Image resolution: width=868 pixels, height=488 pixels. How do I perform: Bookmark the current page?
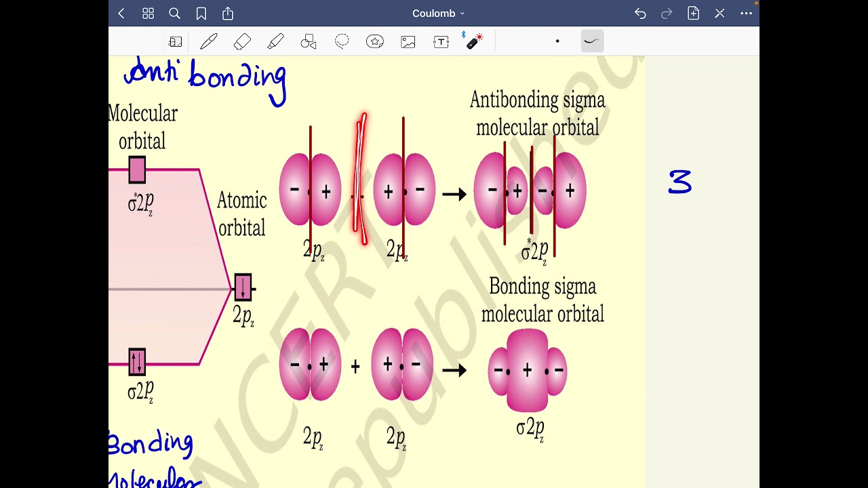point(201,14)
